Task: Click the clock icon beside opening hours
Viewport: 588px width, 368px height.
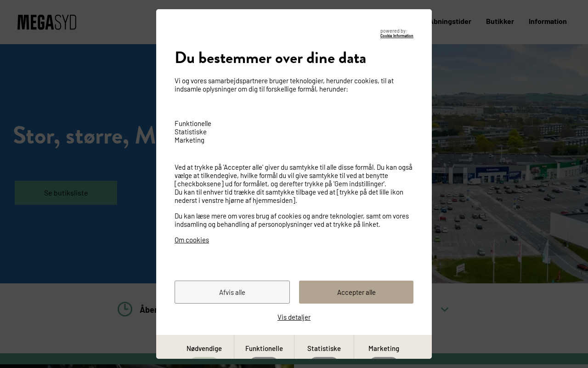Action: (125, 309)
